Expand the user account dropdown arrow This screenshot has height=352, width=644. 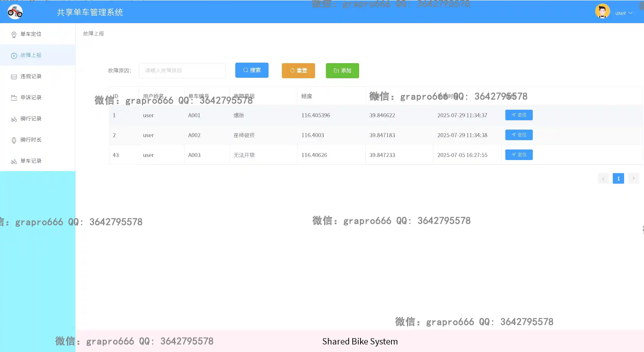630,13
